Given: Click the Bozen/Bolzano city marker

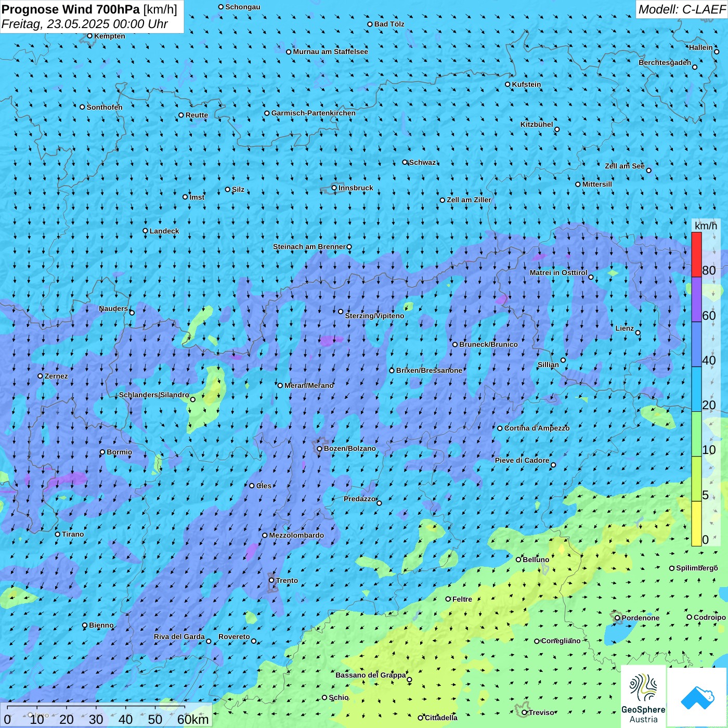Looking at the screenshot, I should (319, 448).
